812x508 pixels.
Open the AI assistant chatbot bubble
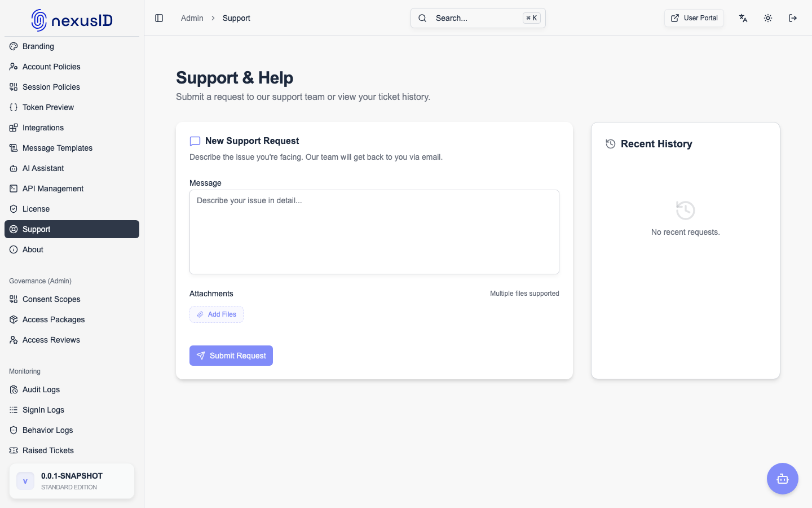(x=783, y=479)
